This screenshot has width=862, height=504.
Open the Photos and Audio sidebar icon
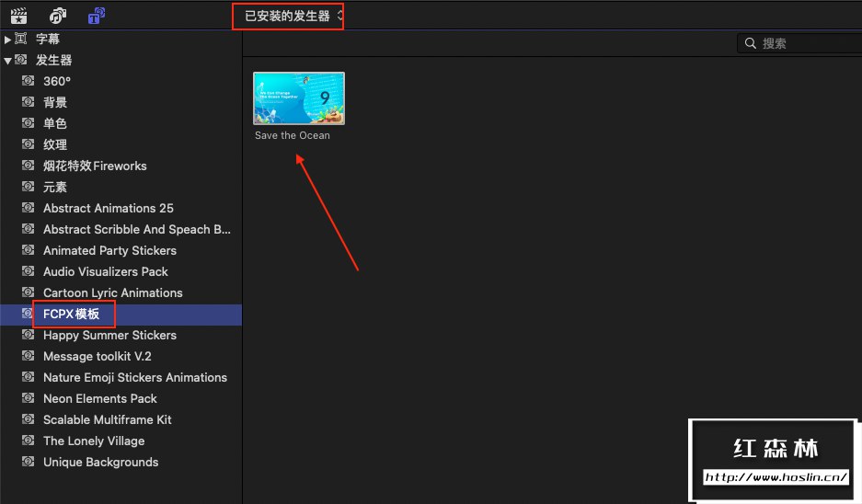click(58, 16)
